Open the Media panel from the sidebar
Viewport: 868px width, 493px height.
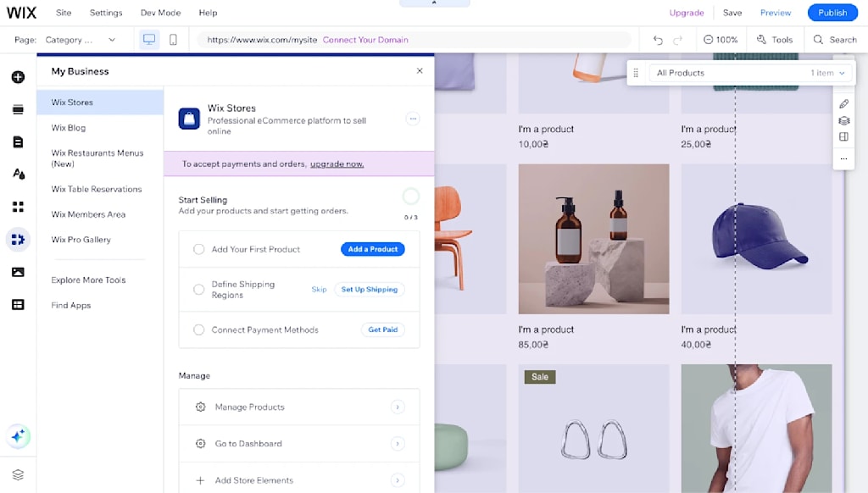coord(18,271)
